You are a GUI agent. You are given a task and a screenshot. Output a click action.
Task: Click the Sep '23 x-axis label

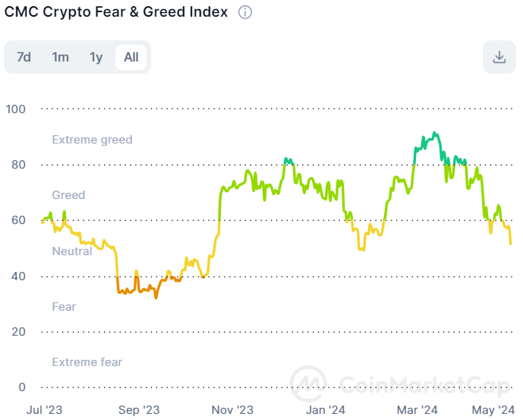pyautogui.click(x=140, y=410)
